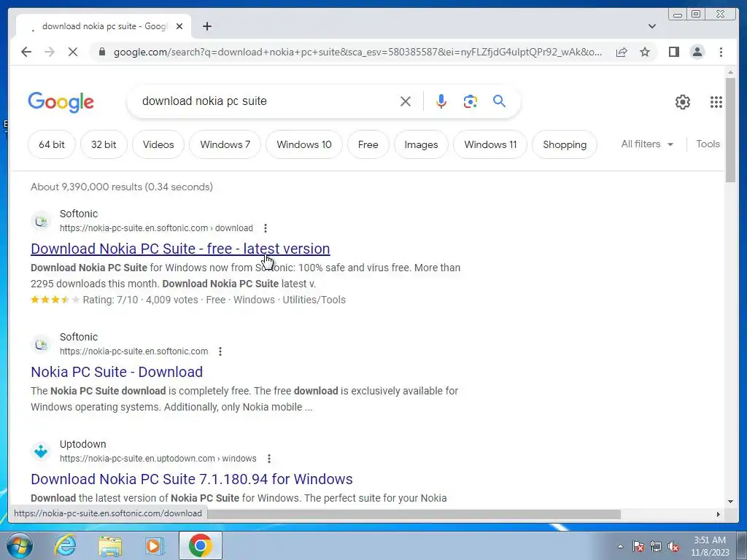747x560 pixels.
Task: Show hidden system tray icons
Action: 620,546
